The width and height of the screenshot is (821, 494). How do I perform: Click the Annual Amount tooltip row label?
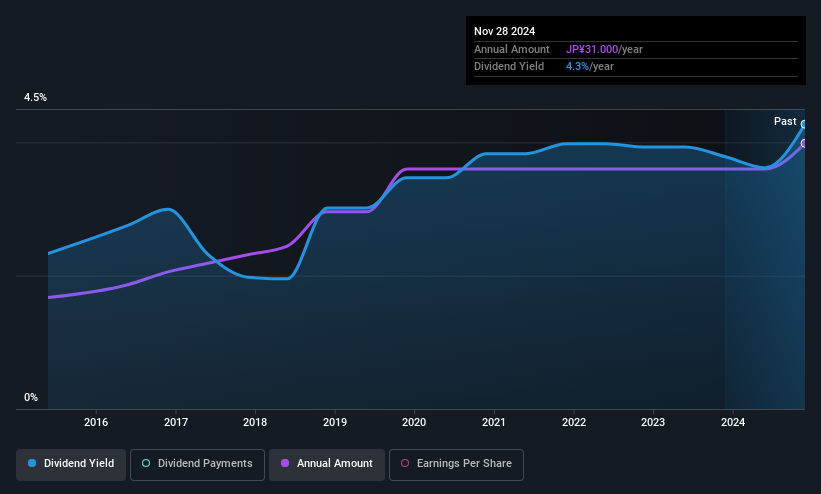512,49
